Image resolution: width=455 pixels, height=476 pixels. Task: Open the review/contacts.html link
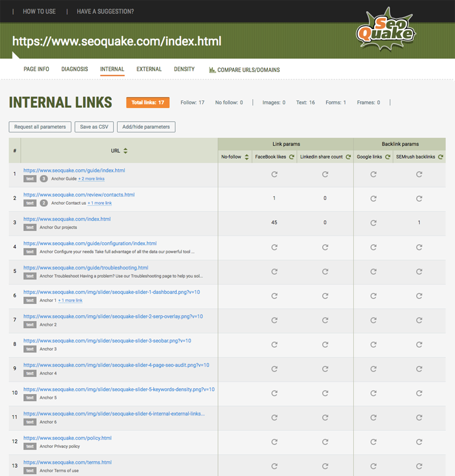pyautogui.click(x=79, y=195)
